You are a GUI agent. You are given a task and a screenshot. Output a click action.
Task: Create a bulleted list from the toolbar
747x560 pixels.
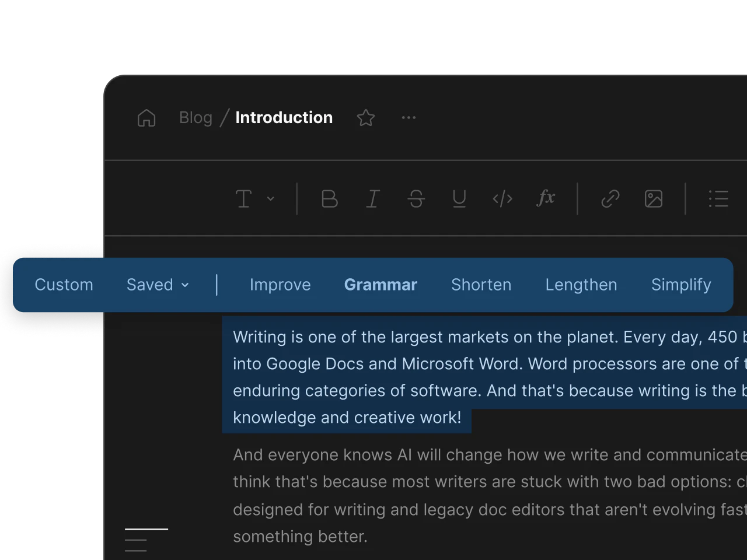coord(718,199)
